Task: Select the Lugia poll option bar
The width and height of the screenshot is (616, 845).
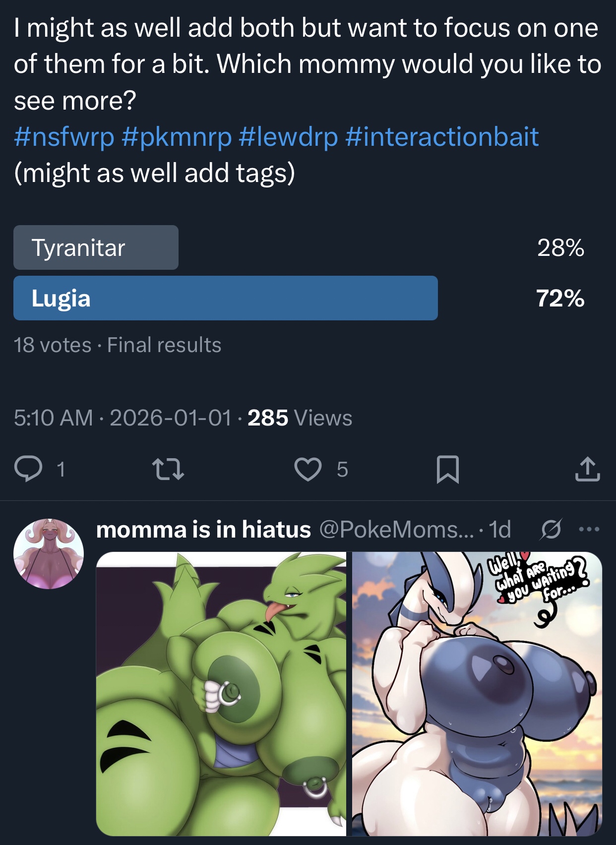Action: [x=225, y=298]
